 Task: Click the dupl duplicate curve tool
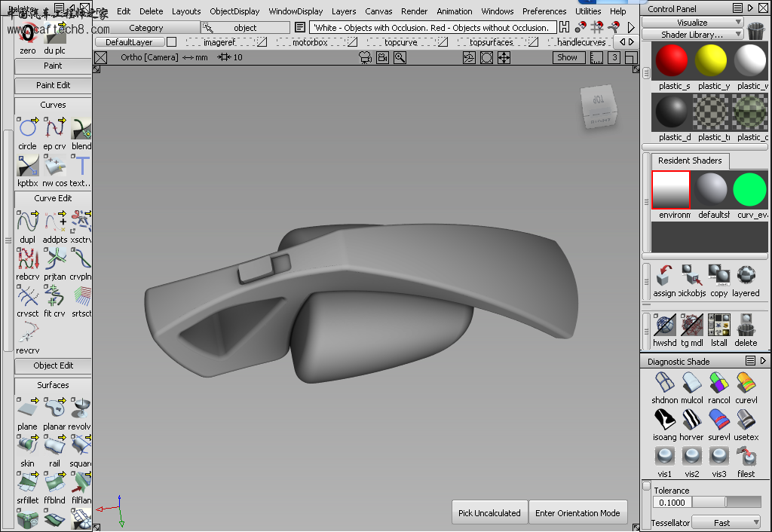point(28,222)
